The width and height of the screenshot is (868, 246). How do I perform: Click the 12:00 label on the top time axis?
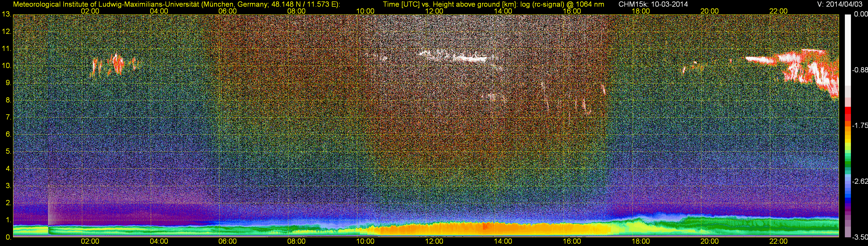click(x=434, y=11)
